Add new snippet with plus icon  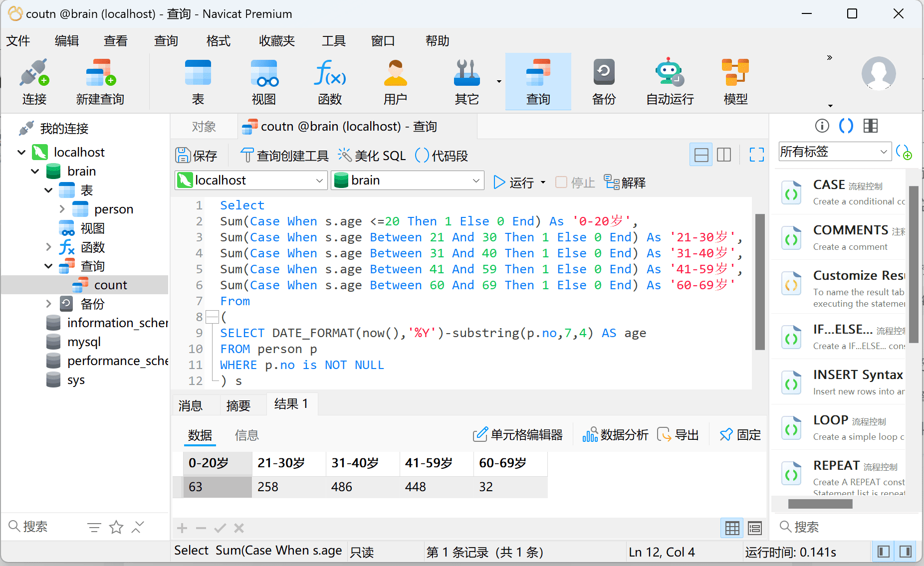(904, 152)
